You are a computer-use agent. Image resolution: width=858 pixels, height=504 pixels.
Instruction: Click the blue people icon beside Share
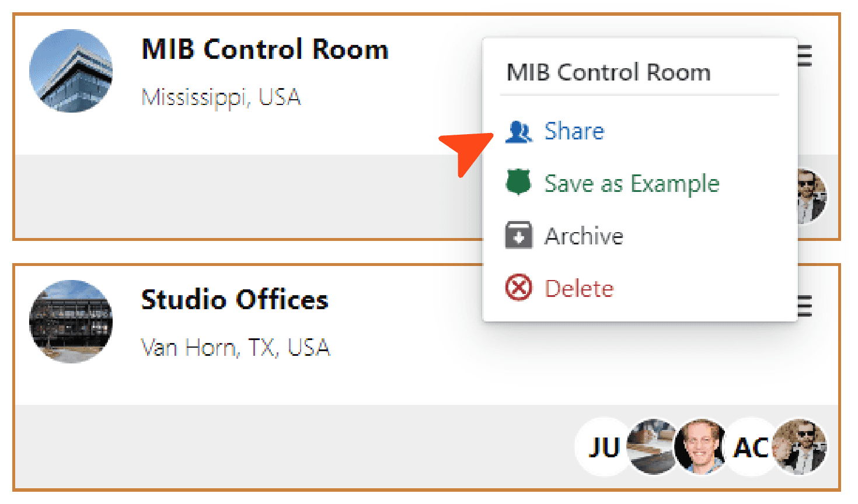pos(518,132)
